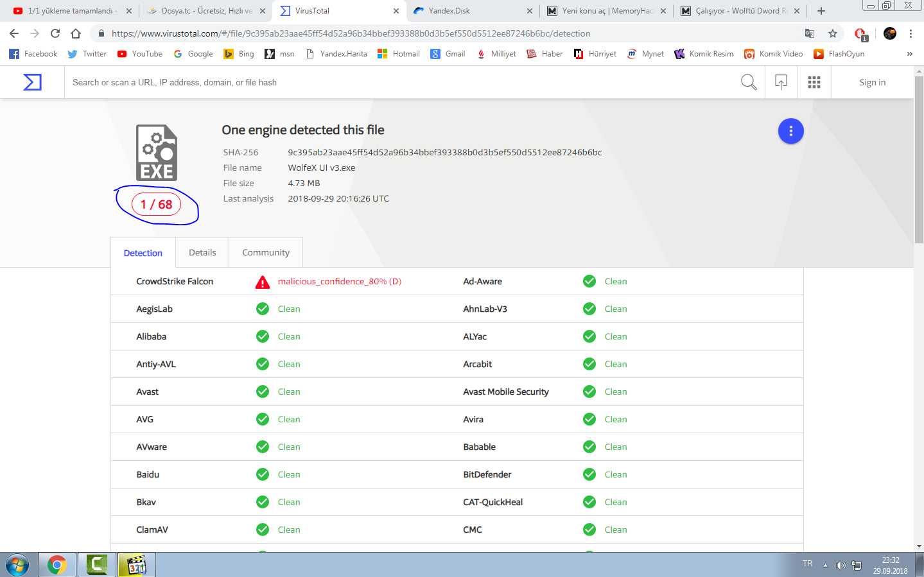This screenshot has width=924, height=577.
Task: Click the red extension icon with badge
Action: (x=860, y=34)
